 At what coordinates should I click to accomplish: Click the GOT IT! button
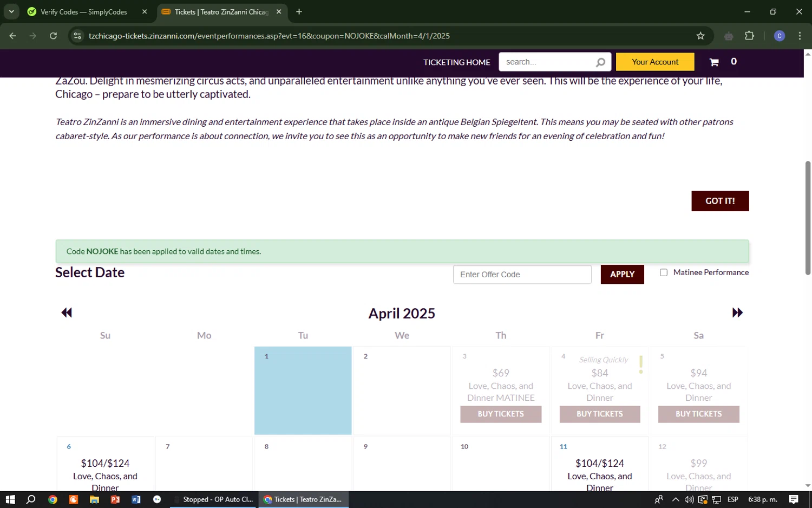click(720, 201)
